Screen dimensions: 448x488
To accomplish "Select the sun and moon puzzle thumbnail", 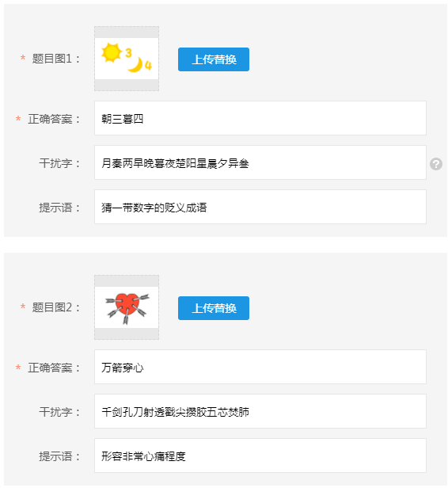I will 127,59.
